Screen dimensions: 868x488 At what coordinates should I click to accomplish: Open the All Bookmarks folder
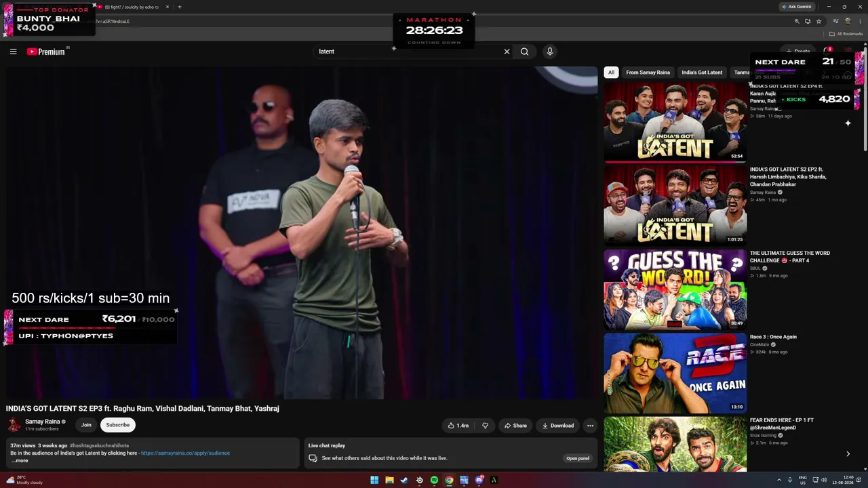(x=846, y=34)
